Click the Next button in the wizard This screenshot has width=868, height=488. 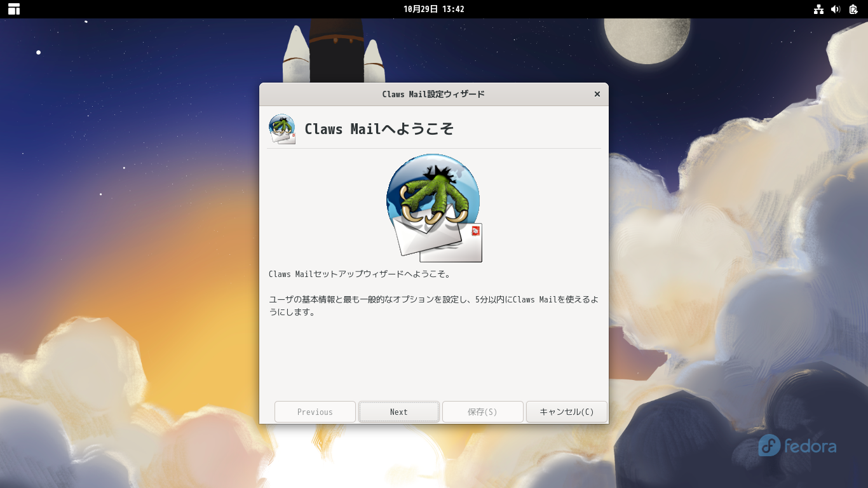point(398,412)
